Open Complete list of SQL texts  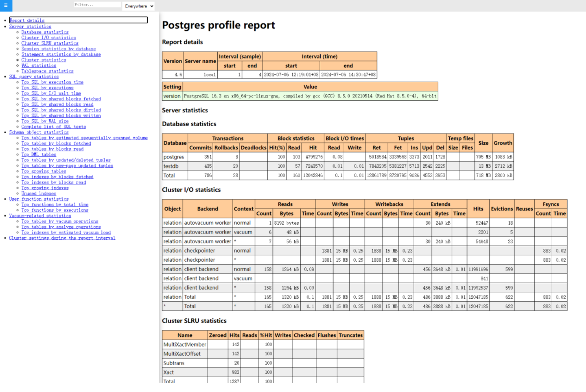54,127
